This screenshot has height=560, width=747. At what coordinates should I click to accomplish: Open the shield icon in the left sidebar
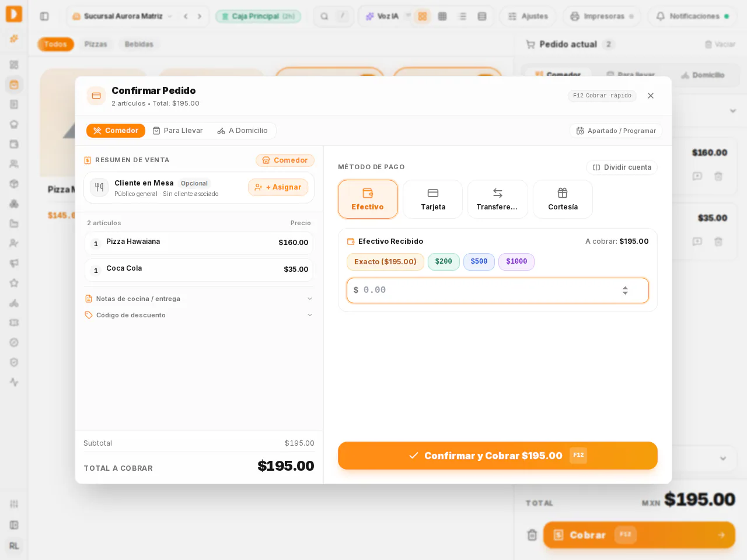[14, 362]
